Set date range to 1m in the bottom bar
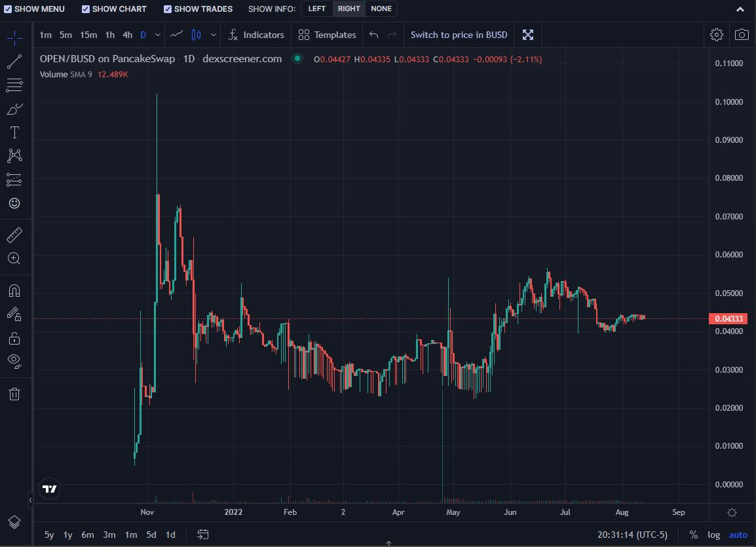This screenshot has height=547, width=756. point(130,535)
